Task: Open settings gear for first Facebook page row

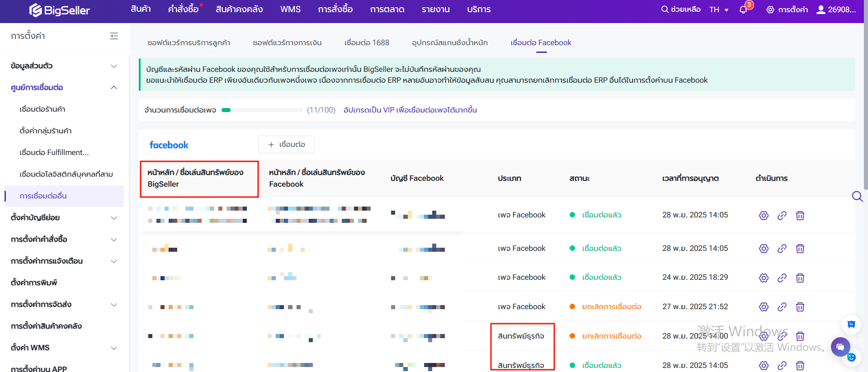Action: point(764,216)
